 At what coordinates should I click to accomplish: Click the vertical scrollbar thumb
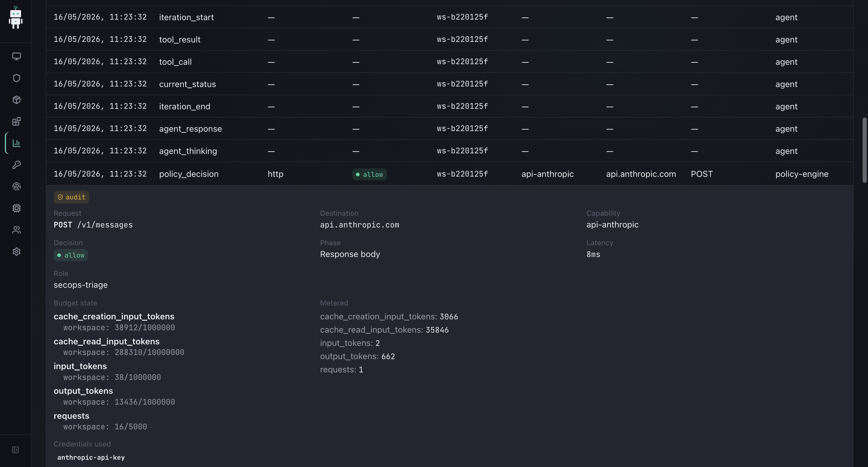(865, 150)
